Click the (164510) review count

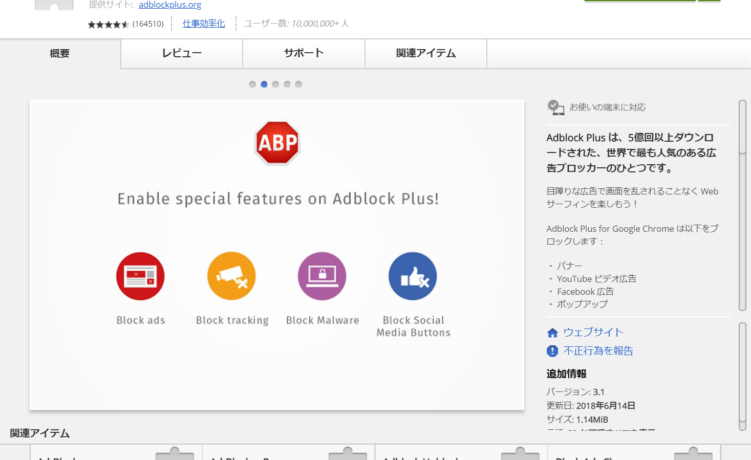pyautogui.click(x=148, y=24)
